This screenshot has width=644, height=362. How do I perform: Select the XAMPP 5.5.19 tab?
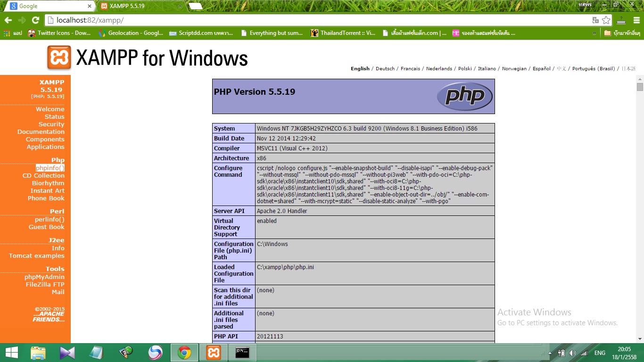tap(141, 6)
